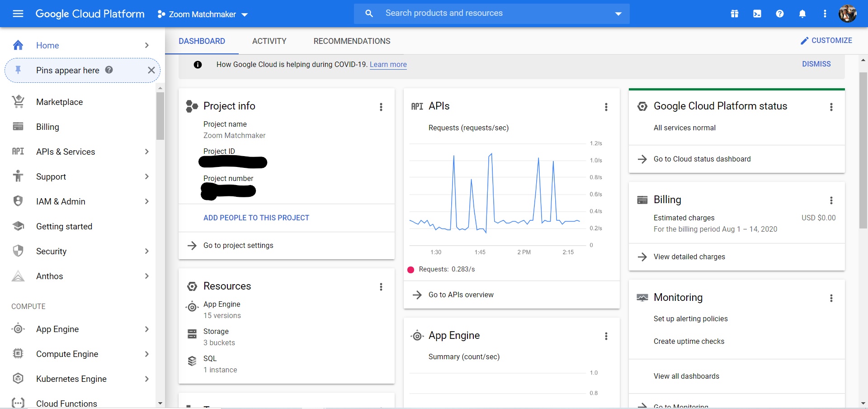Click the Home icon in sidebar

point(18,45)
